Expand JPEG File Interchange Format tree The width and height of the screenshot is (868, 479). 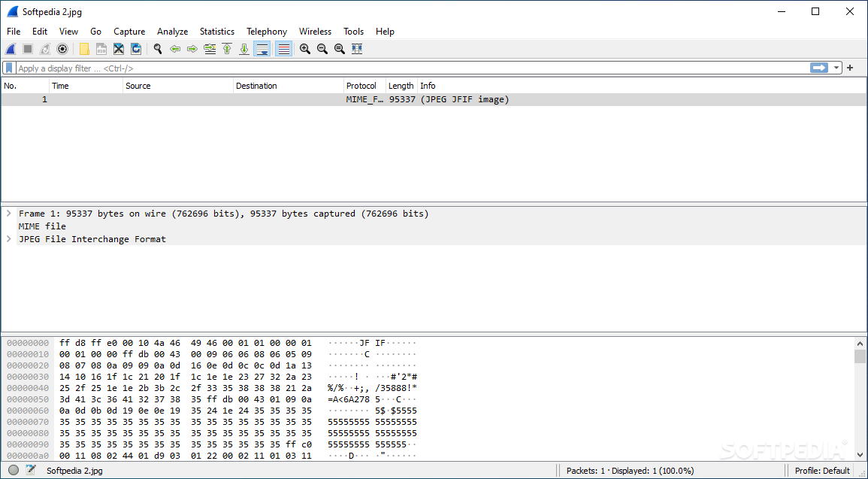coord(8,239)
